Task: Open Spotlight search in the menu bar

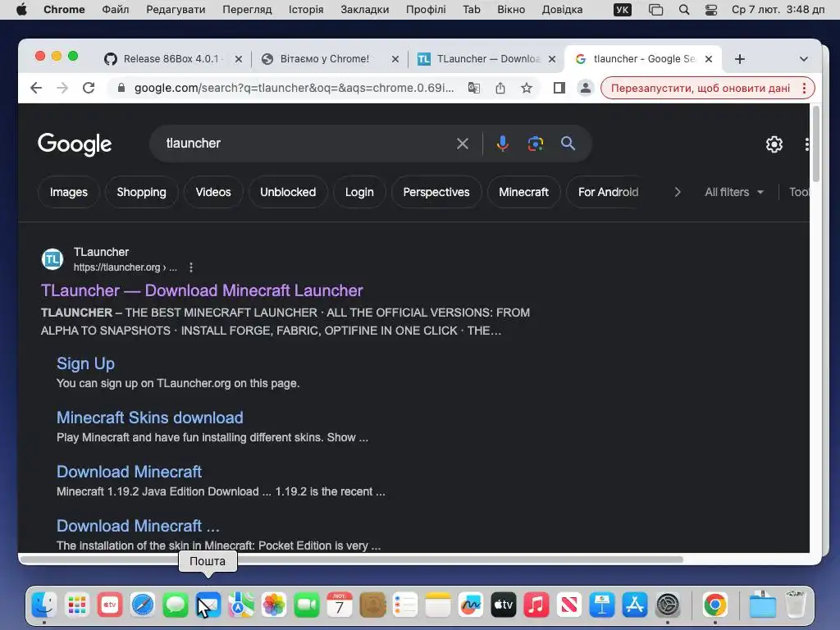Action: tap(684, 10)
